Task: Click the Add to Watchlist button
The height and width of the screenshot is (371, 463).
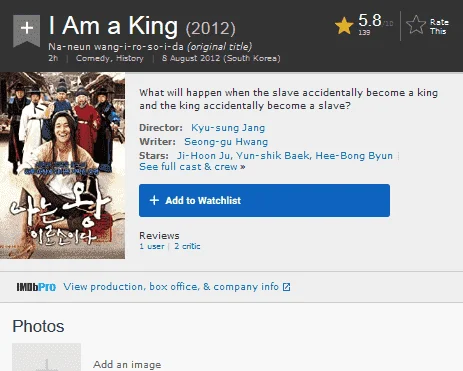Action: point(264,200)
